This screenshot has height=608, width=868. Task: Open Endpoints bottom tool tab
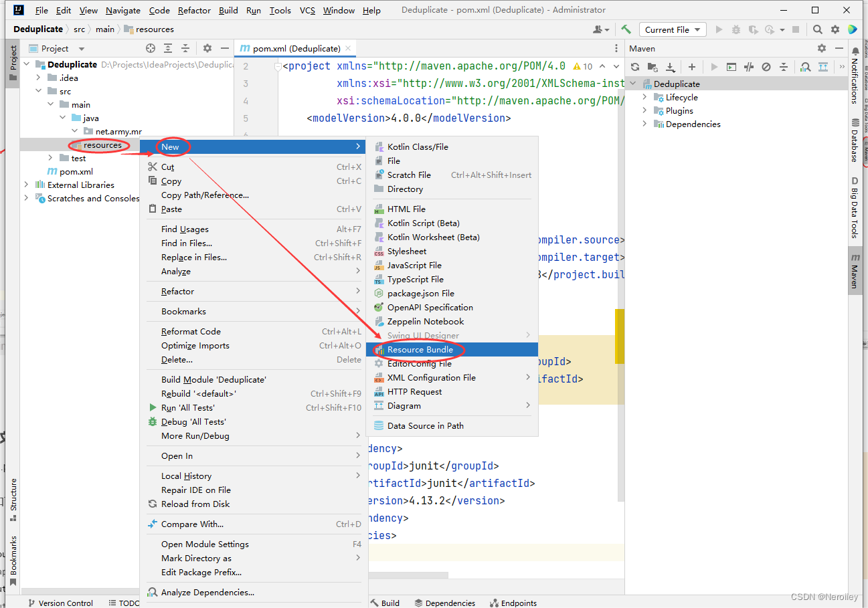(x=513, y=603)
